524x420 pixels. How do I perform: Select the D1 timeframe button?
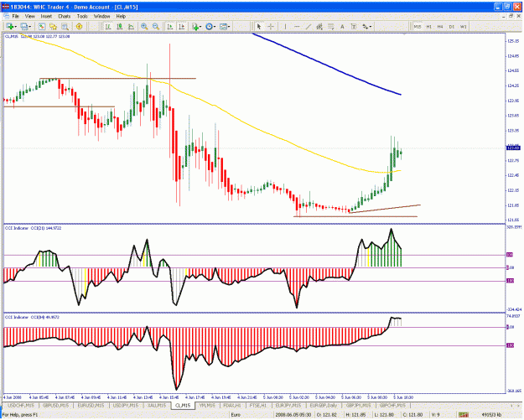[452, 26]
